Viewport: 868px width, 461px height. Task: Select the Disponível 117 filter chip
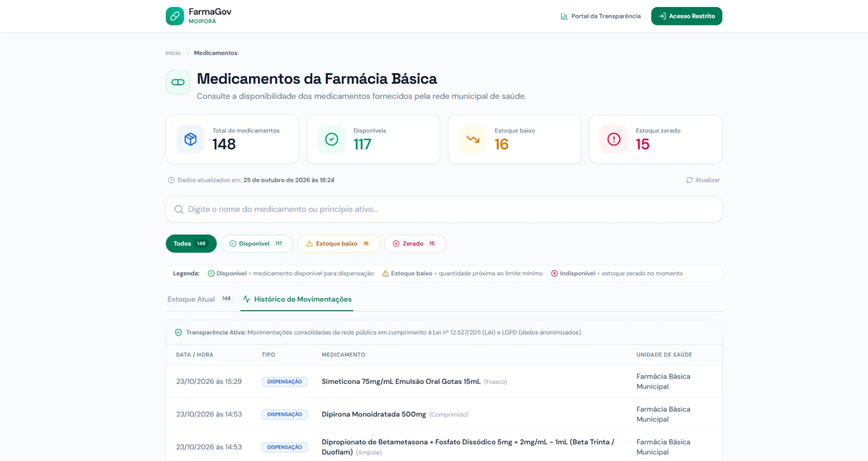257,244
